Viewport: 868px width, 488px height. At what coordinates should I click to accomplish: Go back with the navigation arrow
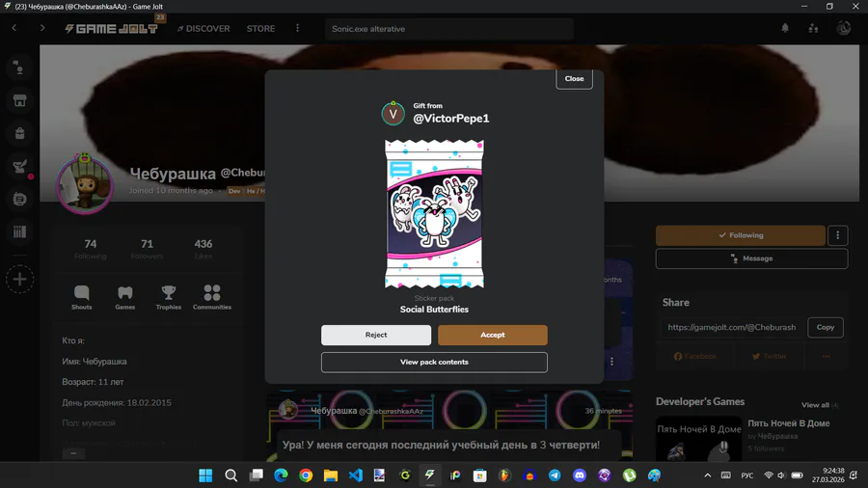tap(14, 28)
